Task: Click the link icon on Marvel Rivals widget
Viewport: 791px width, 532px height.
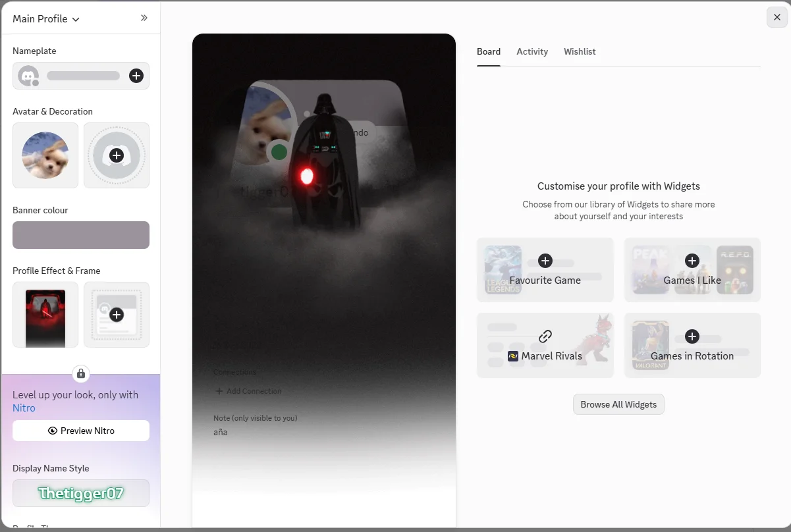Action: [x=545, y=336]
